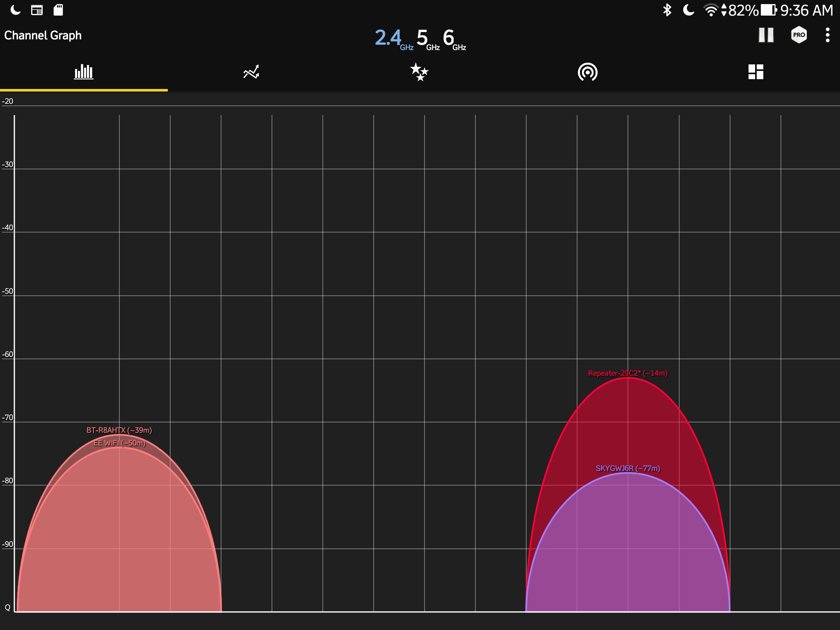Tap the Repeater-29C2 network label
This screenshot has width=840, height=630.
pyautogui.click(x=628, y=373)
